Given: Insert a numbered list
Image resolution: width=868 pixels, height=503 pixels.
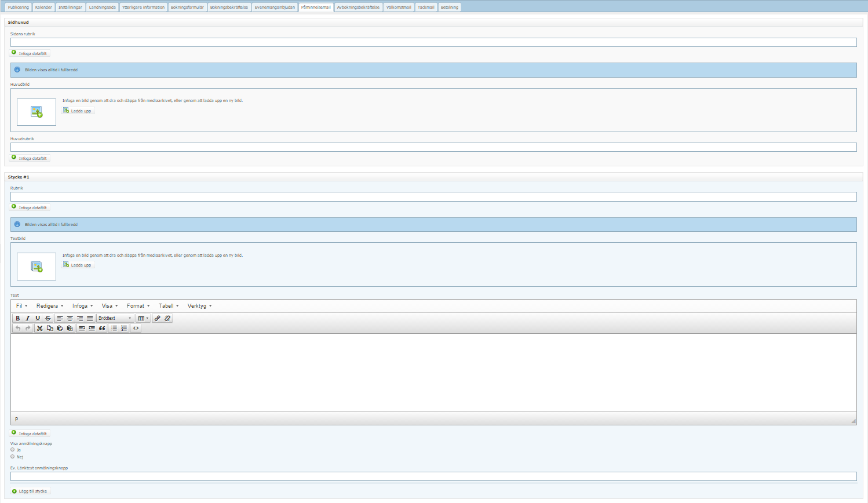Looking at the screenshot, I should [x=124, y=328].
